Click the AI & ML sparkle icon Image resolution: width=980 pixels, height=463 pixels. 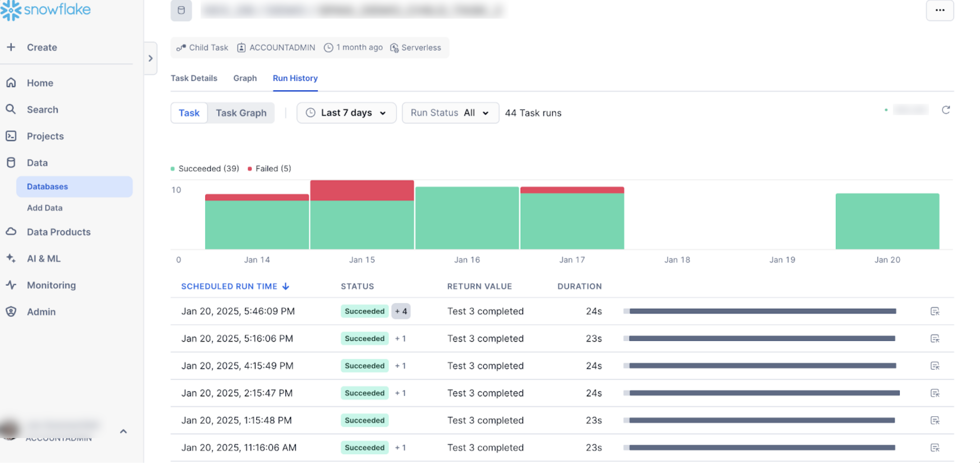pyautogui.click(x=11, y=258)
